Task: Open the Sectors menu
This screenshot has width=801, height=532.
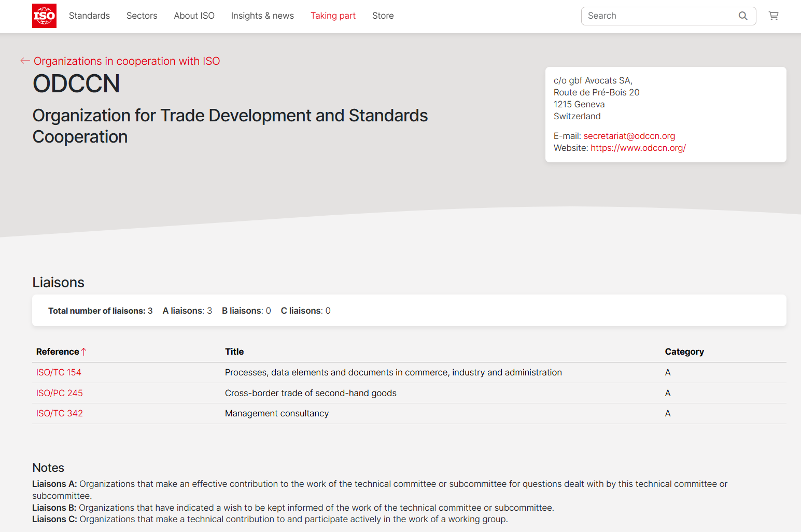Action: [142, 16]
